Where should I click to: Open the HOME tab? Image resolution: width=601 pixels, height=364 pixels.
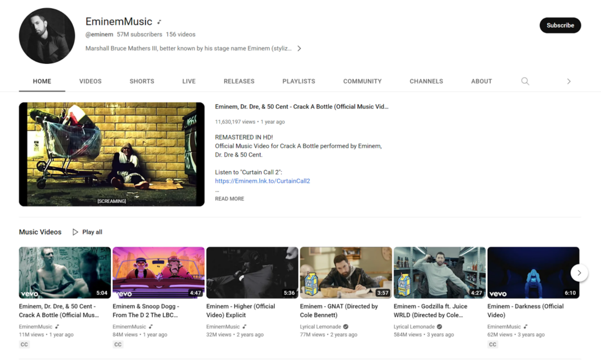click(x=42, y=81)
